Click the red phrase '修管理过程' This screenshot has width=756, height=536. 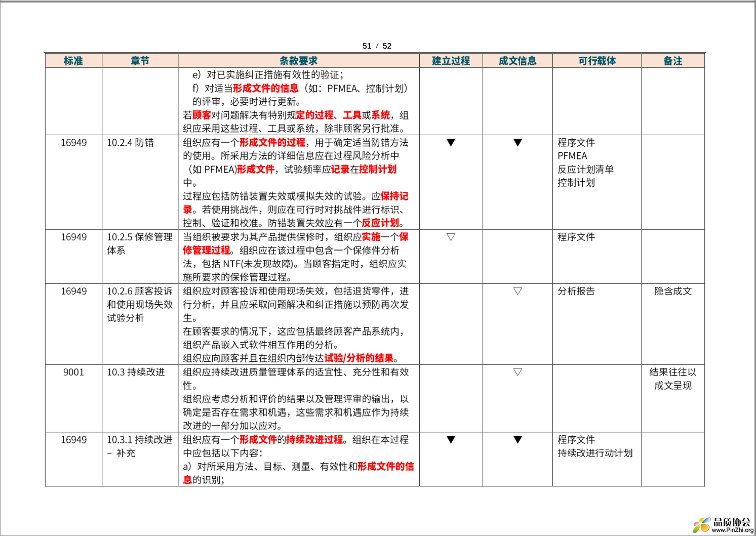[207, 251]
